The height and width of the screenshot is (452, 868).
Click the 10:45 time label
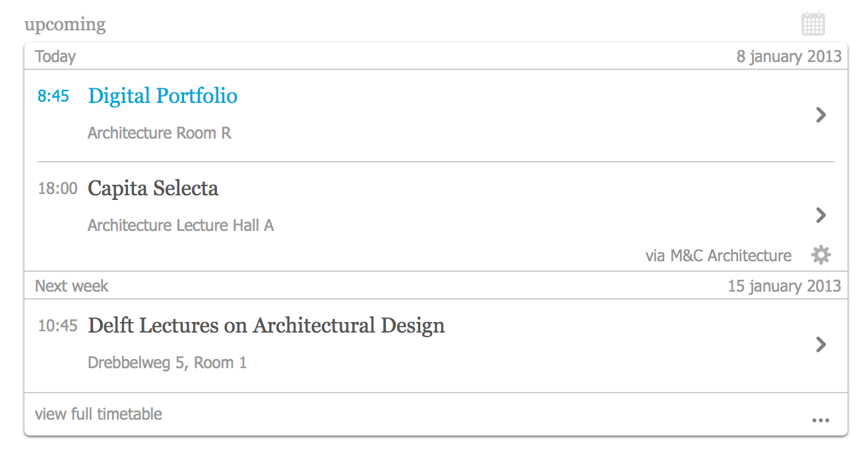[x=57, y=326]
